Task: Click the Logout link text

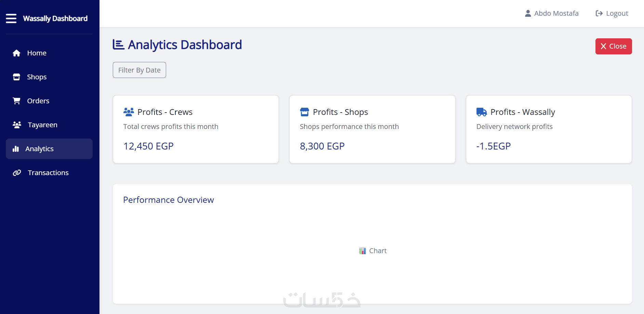Action: 617,13
